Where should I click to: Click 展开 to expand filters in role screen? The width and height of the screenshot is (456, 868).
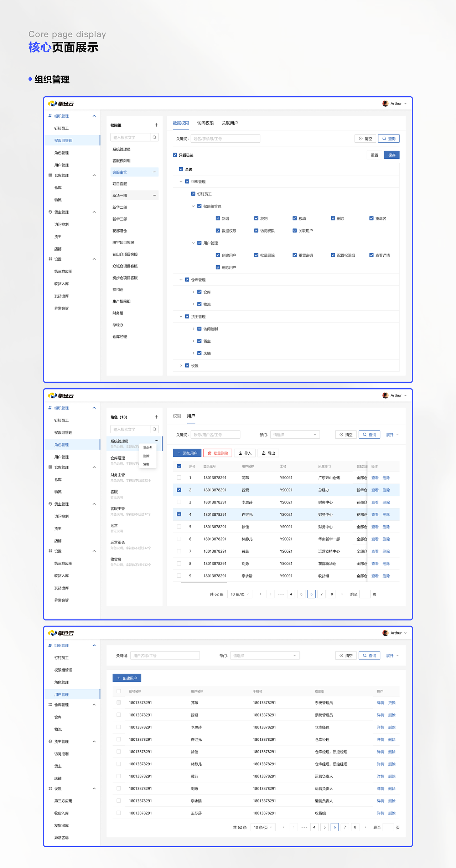(x=392, y=435)
